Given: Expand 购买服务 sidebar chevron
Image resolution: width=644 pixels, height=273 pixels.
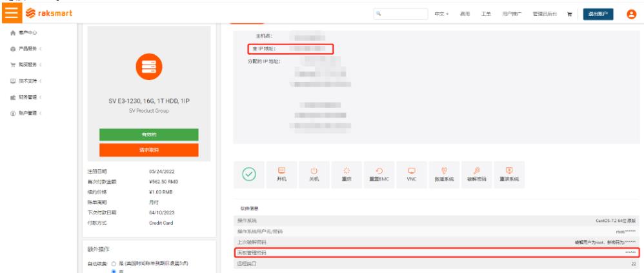Looking at the screenshot, I should click(x=40, y=65).
